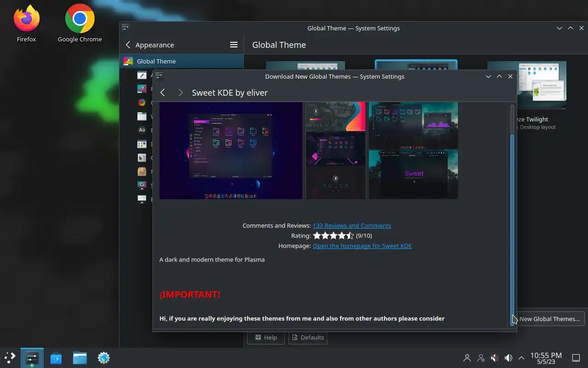Open the Plasma Style sidebar icon
588x368 pixels.
(x=142, y=89)
